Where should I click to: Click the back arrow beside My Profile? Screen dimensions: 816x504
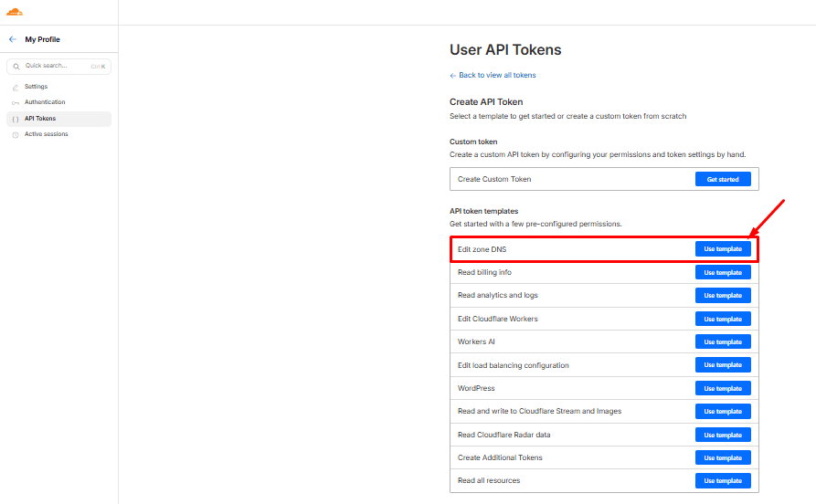(13, 39)
